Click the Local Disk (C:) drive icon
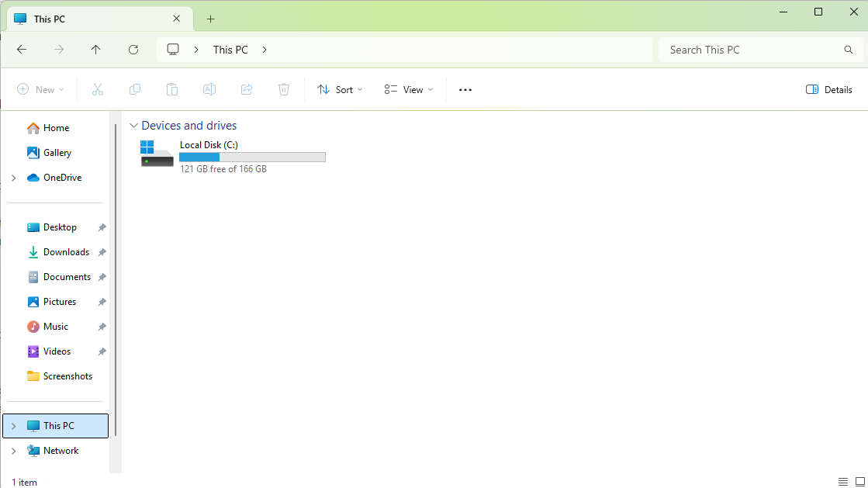The image size is (868, 488). coord(157,154)
